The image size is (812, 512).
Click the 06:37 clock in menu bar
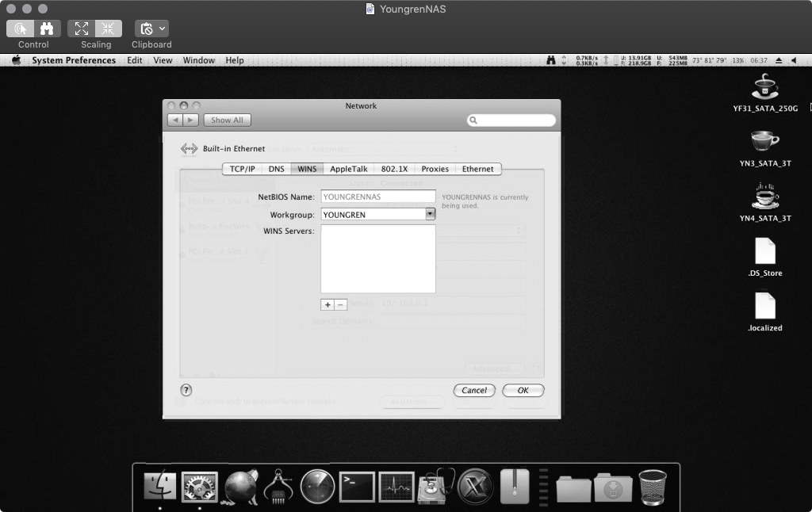point(759,60)
